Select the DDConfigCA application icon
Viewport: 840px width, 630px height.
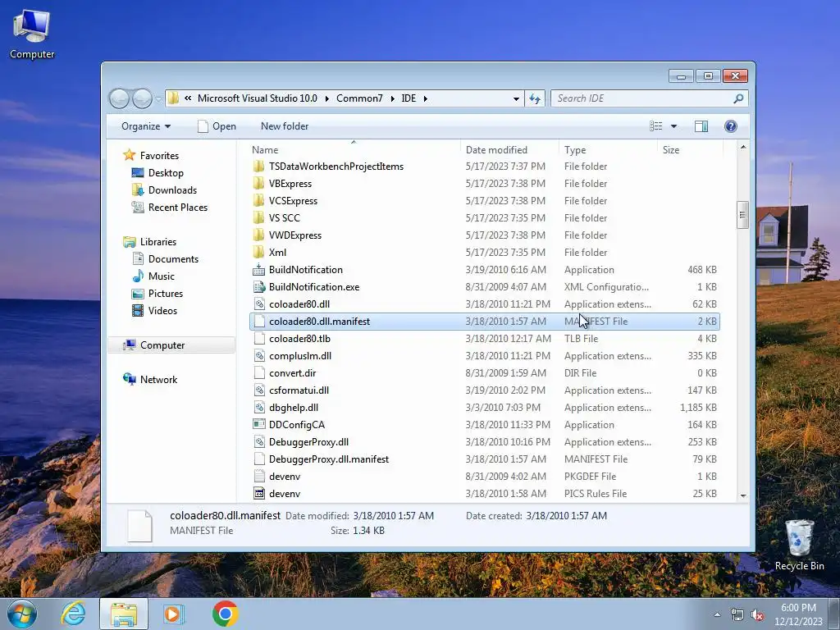click(258, 425)
